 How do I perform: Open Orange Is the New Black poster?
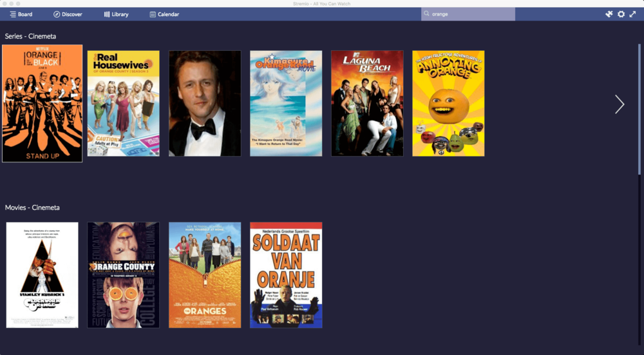point(43,103)
